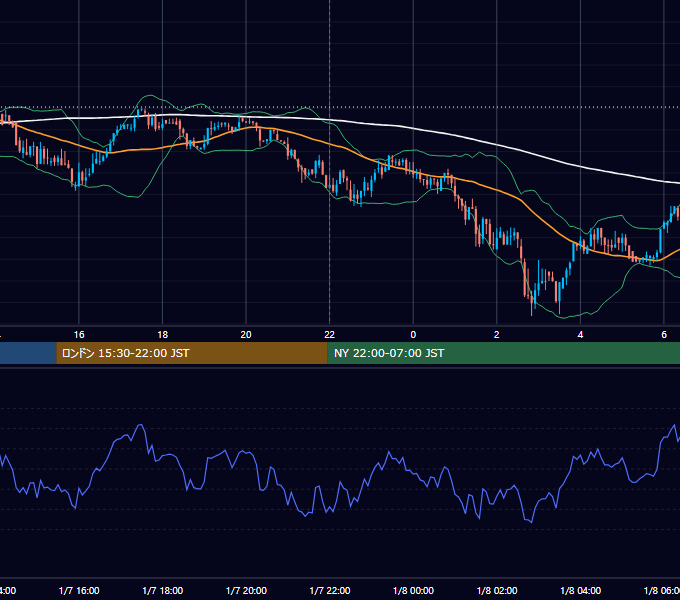Click the 1/8 04:00 label on the lower axis
The width and height of the screenshot is (680, 600).
coord(581,591)
